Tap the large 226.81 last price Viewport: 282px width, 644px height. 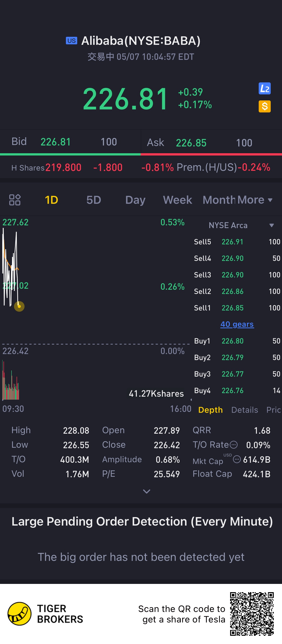click(x=125, y=99)
